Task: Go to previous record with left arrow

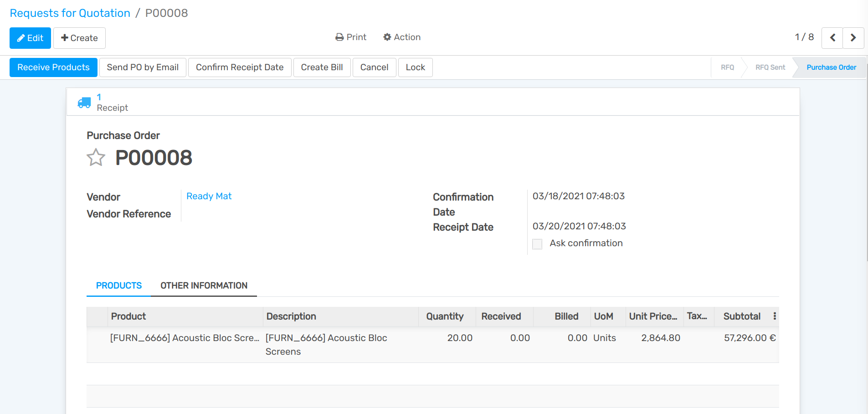Action: (x=832, y=38)
